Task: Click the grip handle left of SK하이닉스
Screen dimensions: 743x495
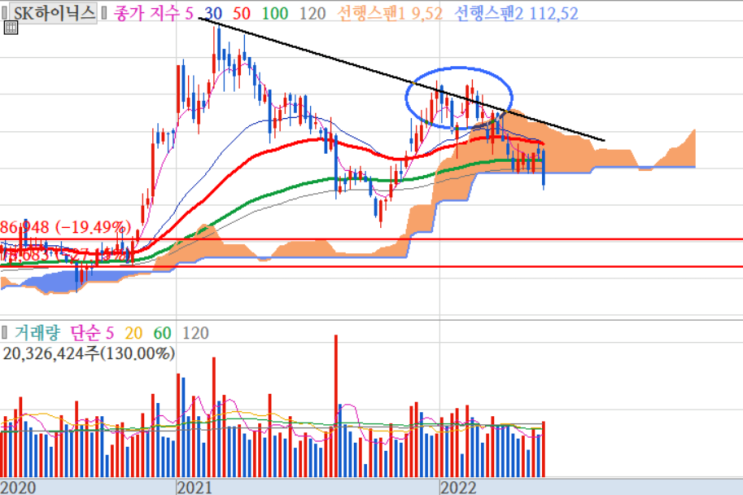Action: tap(5, 13)
